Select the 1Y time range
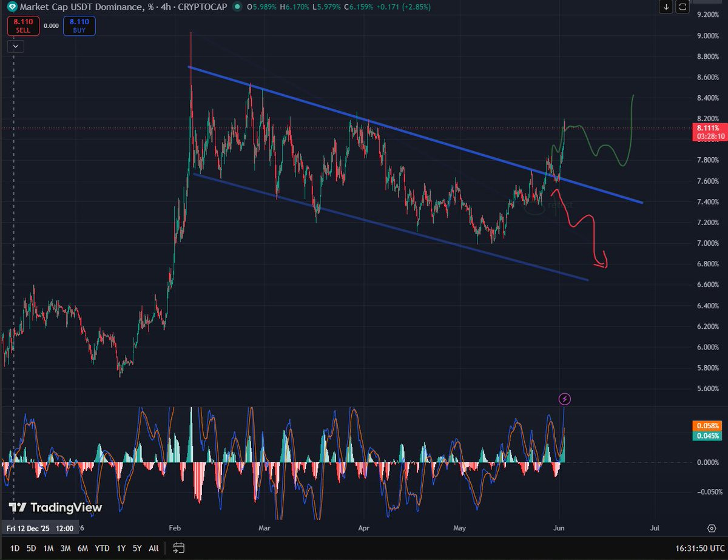Image resolution: width=728 pixels, height=560 pixels. [x=121, y=548]
